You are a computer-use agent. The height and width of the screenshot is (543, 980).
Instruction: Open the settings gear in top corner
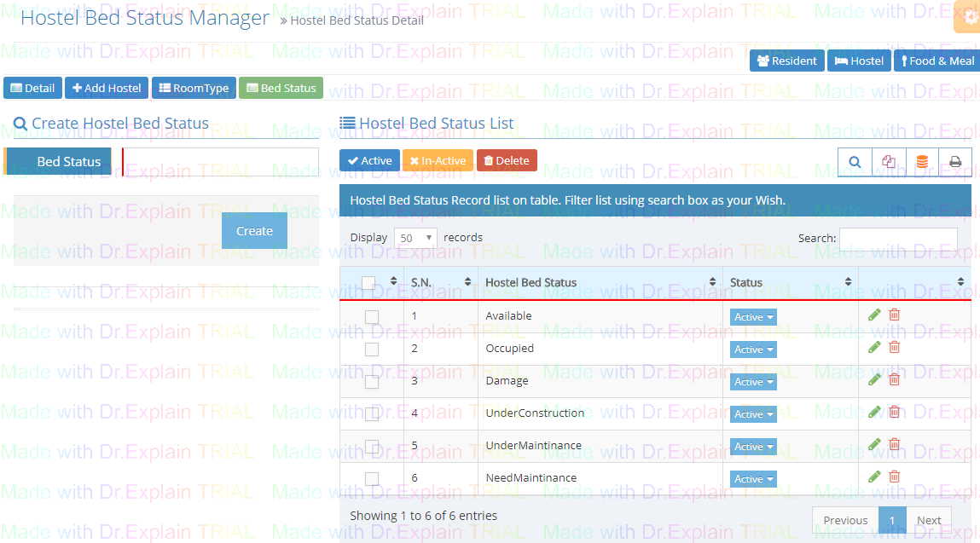970,18
